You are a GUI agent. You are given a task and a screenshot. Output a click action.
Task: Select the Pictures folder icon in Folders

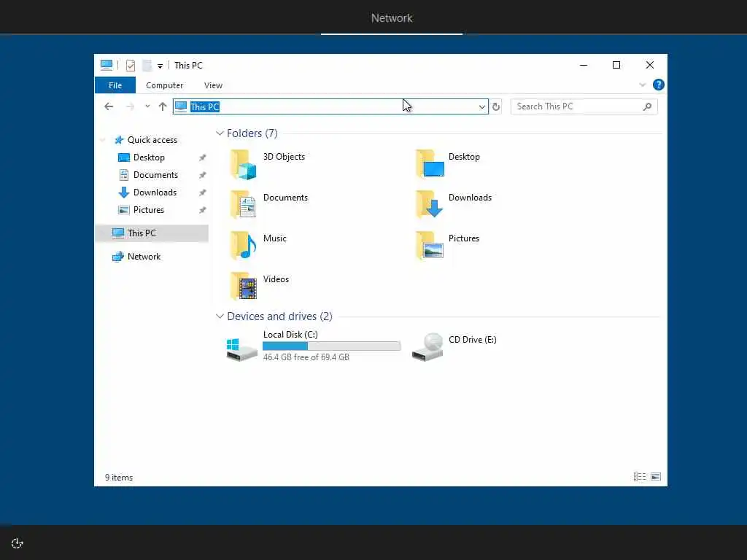coord(430,245)
